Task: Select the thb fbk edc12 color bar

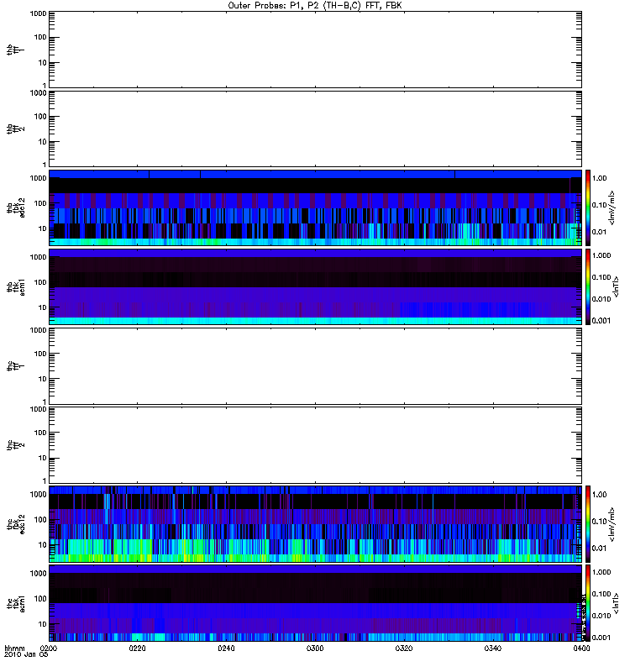Action: click(588, 207)
